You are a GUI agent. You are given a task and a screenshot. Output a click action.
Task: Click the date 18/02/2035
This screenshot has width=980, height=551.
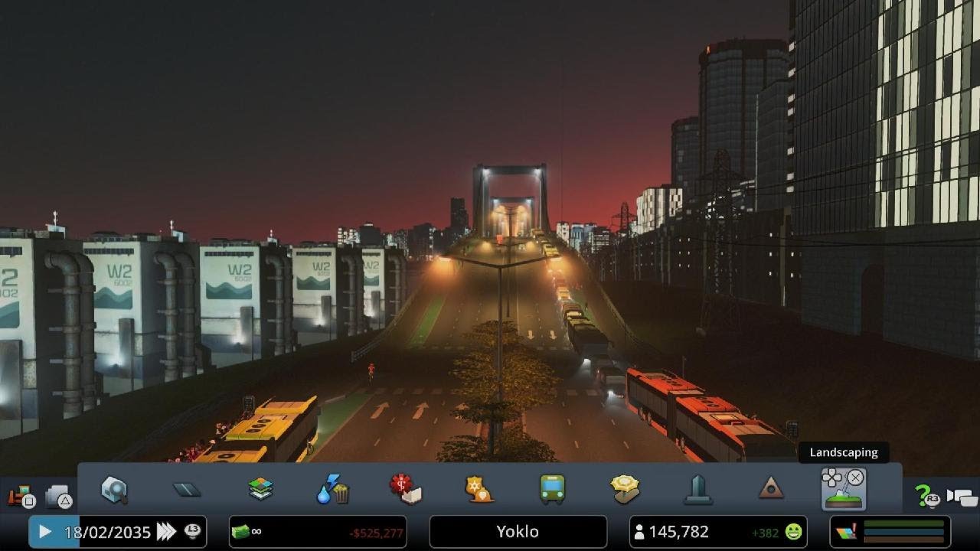point(108,532)
